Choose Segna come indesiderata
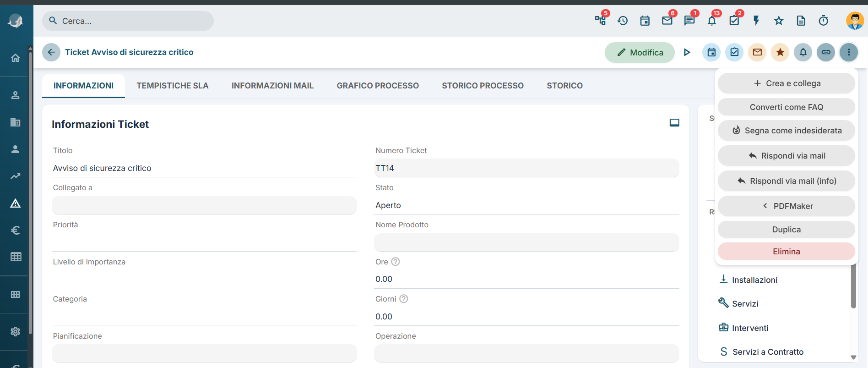The image size is (868, 368). (787, 131)
